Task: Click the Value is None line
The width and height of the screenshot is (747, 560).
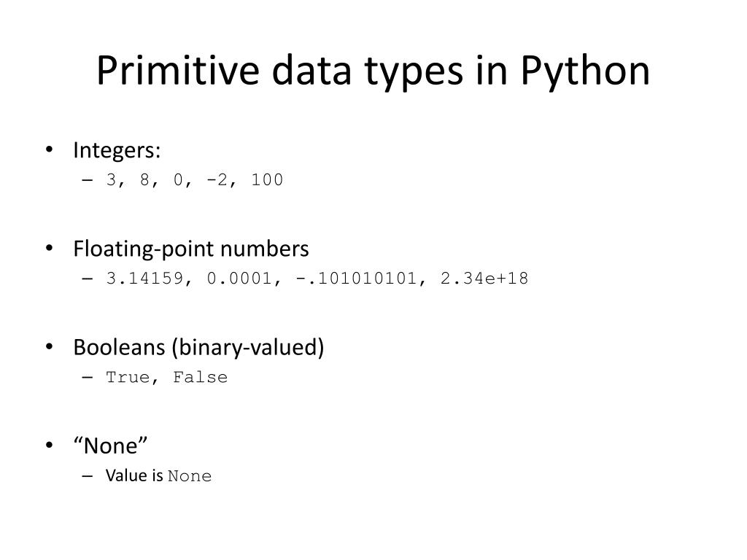Action: (x=158, y=475)
